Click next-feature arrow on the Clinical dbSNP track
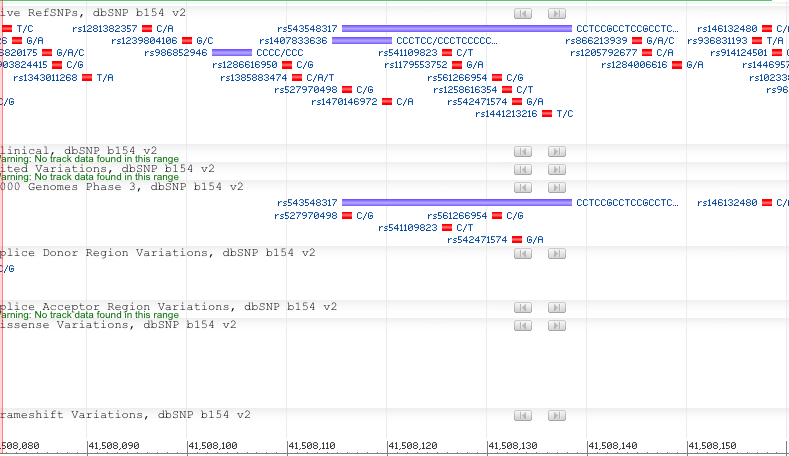Viewport: 789px width, 456px height. click(557, 151)
